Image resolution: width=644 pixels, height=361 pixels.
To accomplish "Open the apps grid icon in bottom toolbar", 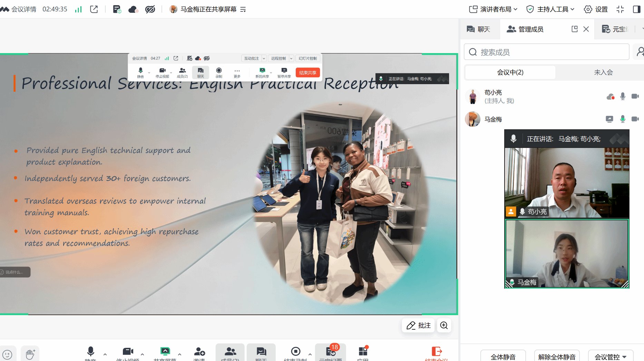I will coord(363,352).
